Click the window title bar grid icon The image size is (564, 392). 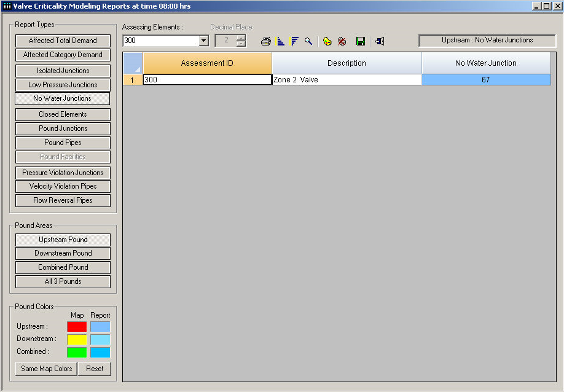7,6
